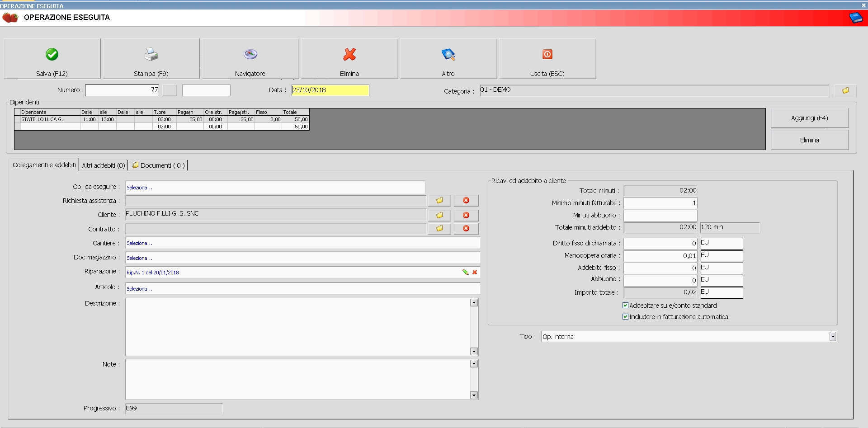Click the Stampa (F9) printer button
The width and height of the screenshot is (868, 428).
pyautogui.click(x=151, y=59)
